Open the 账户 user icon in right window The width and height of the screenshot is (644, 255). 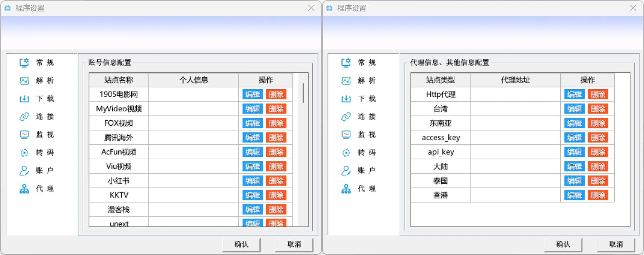point(346,170)
